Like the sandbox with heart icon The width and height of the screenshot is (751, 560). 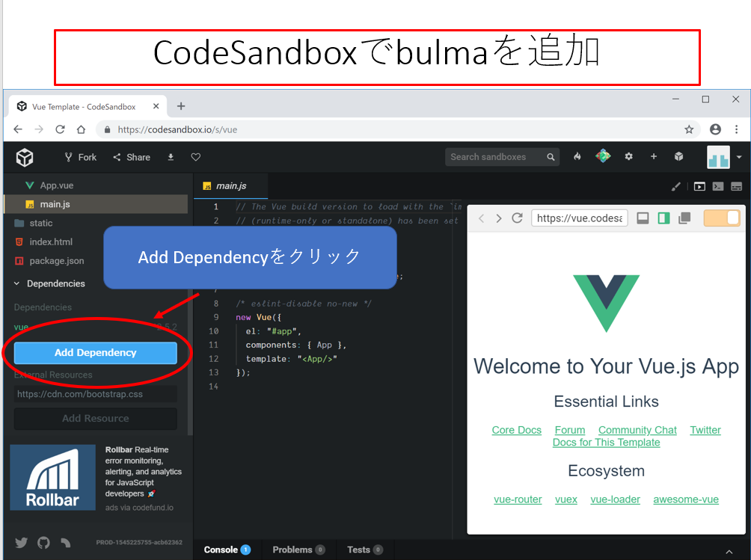click(196, 157)
